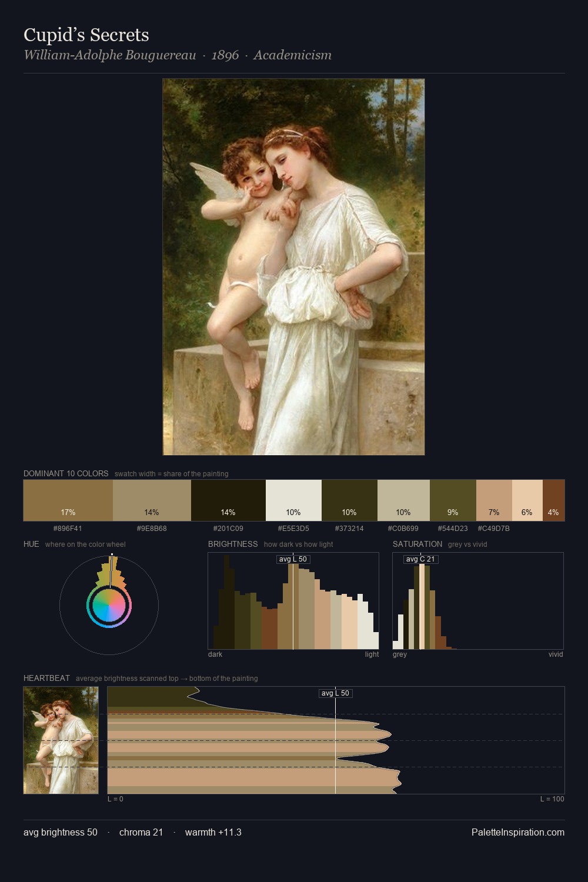Click the 'HUE' section heading
588x882 pixels.
click(31, 544)
